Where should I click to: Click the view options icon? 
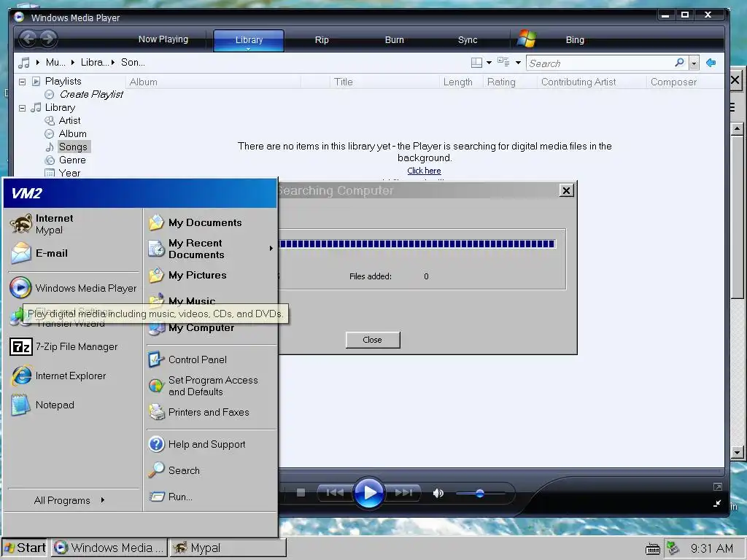click(503, 61)
